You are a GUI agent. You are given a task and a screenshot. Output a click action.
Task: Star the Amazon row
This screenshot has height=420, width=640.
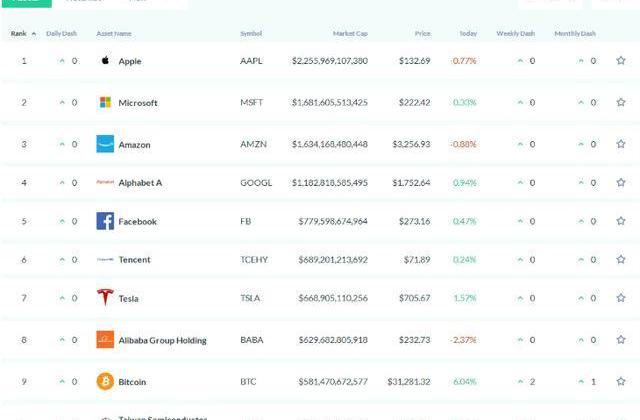point(620,144)
